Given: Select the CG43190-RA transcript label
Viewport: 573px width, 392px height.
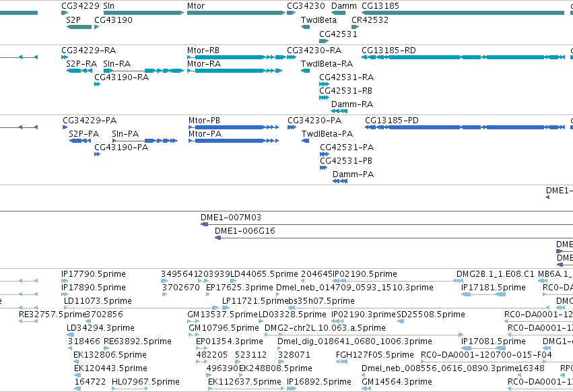Looking at the screenshot, I should 121,77.
